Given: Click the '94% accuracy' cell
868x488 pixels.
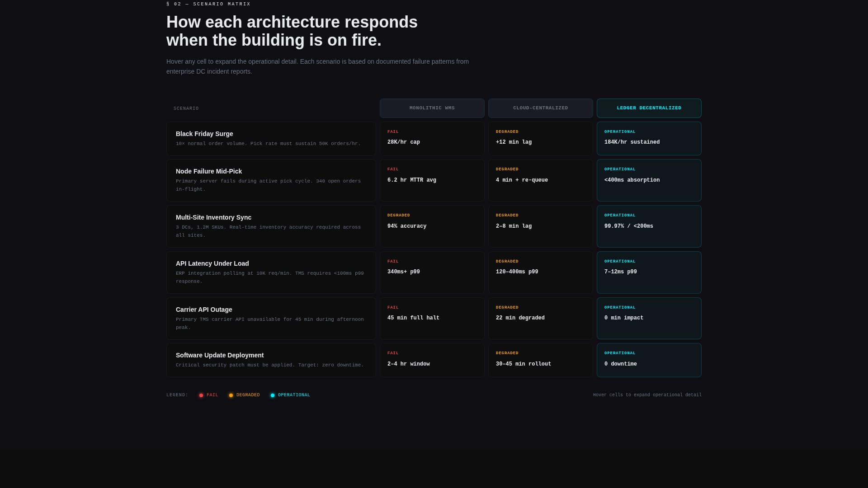Looking at the screenshot, I should coord(432,226).
